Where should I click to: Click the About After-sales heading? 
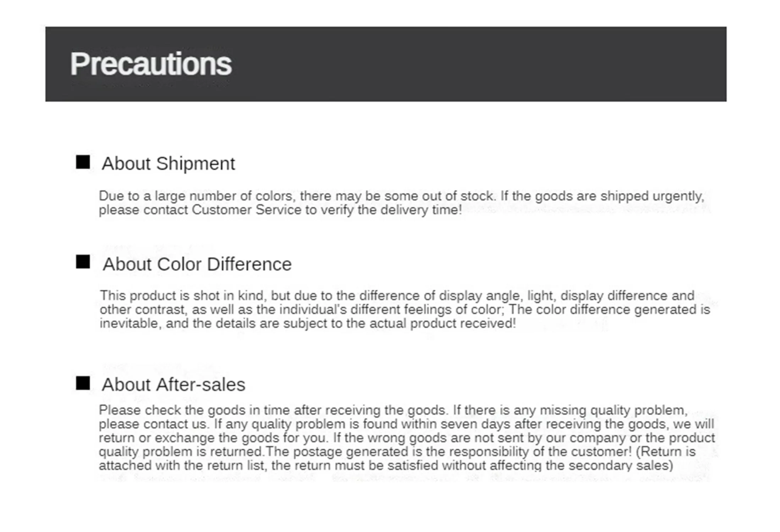(174, 384)
